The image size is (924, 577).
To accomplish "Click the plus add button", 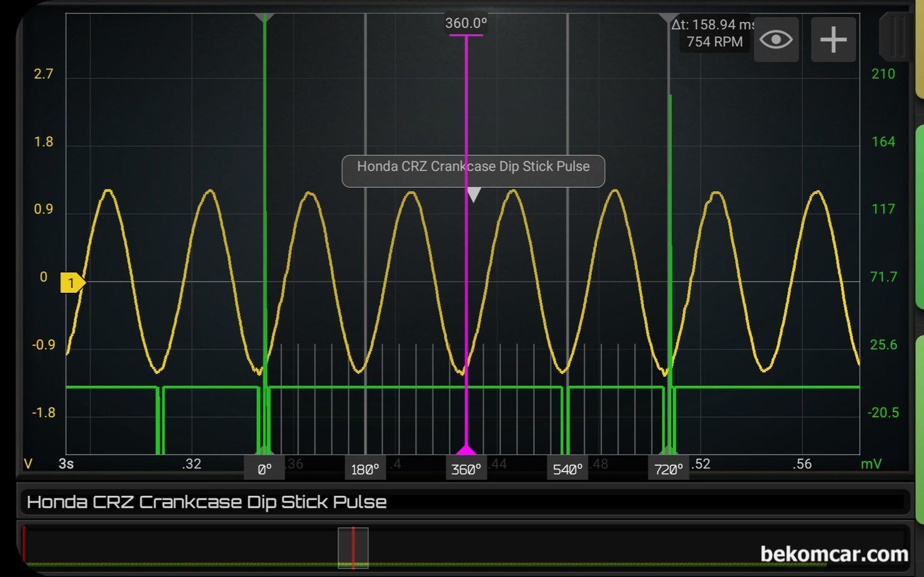I will (x=833, y=40).
